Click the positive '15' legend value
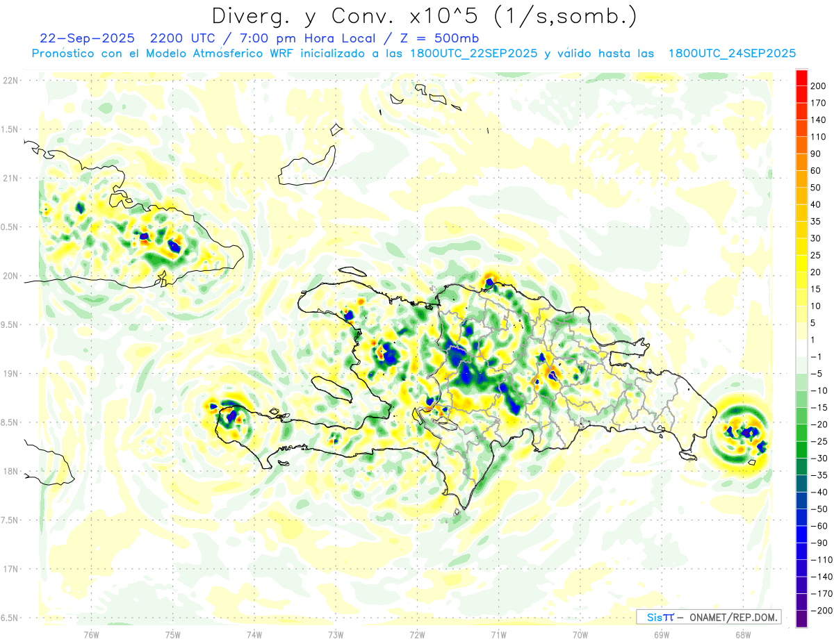The image size is (834, 644). click(816, 289)
